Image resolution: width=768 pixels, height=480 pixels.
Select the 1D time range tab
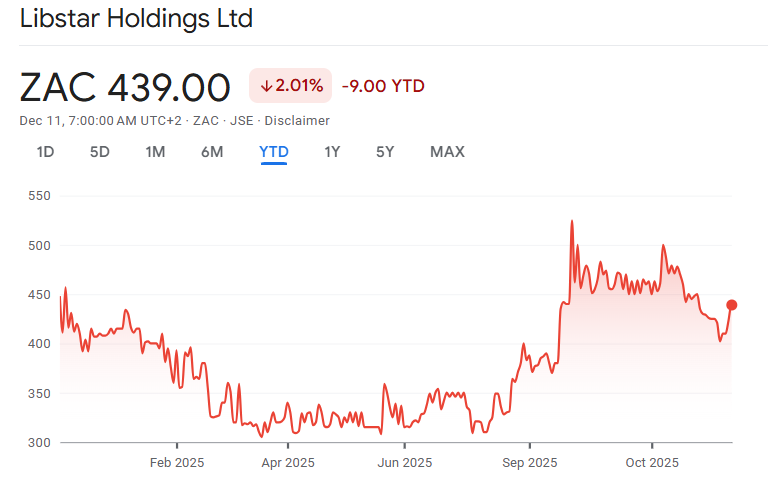45,152
